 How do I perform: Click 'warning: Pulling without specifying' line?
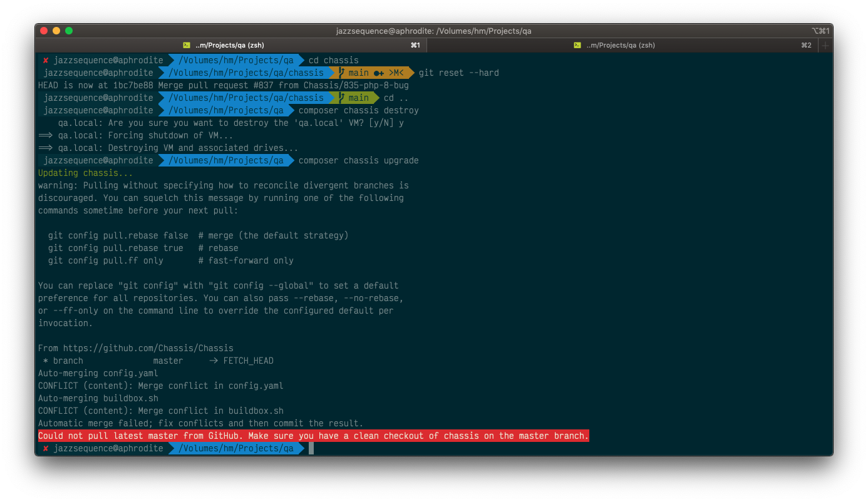point(224,186)
